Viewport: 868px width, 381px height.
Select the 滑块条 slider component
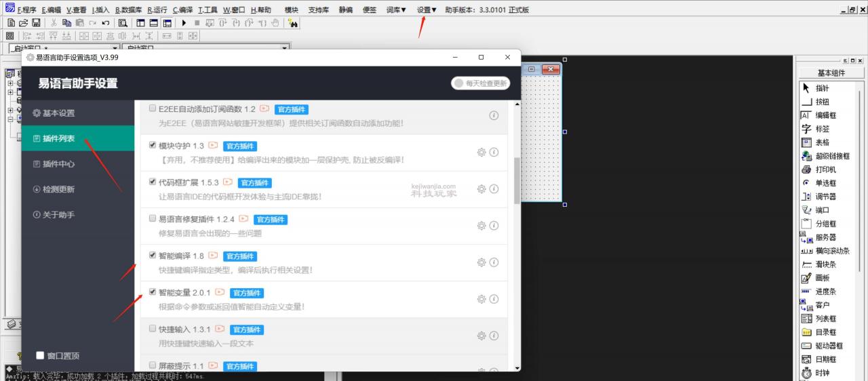tap(818, 264)
